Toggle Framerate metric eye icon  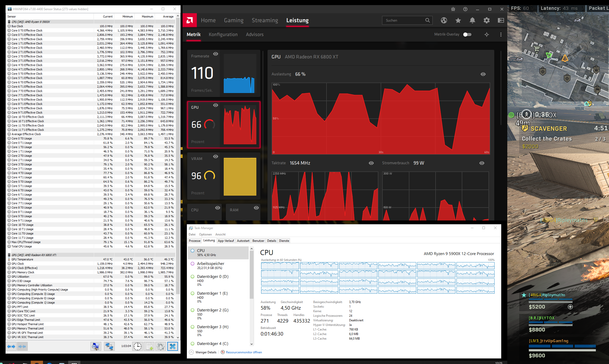coord(216,54)
